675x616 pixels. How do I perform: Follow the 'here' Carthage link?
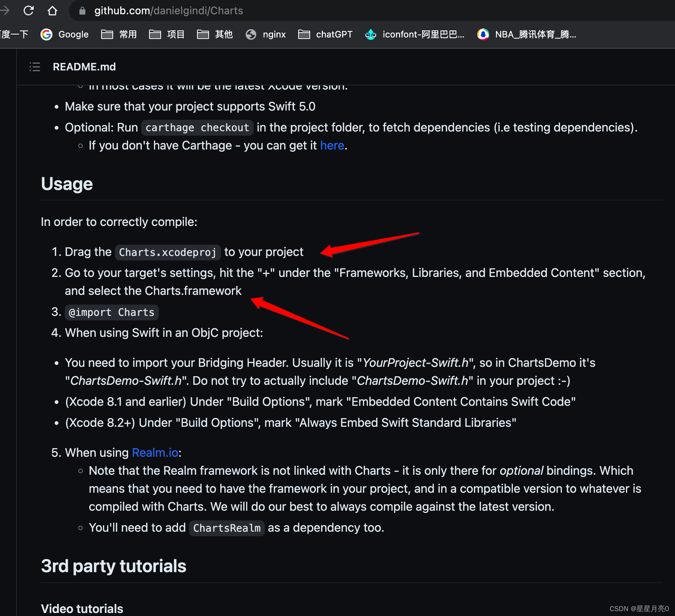(x=332, y=145)
